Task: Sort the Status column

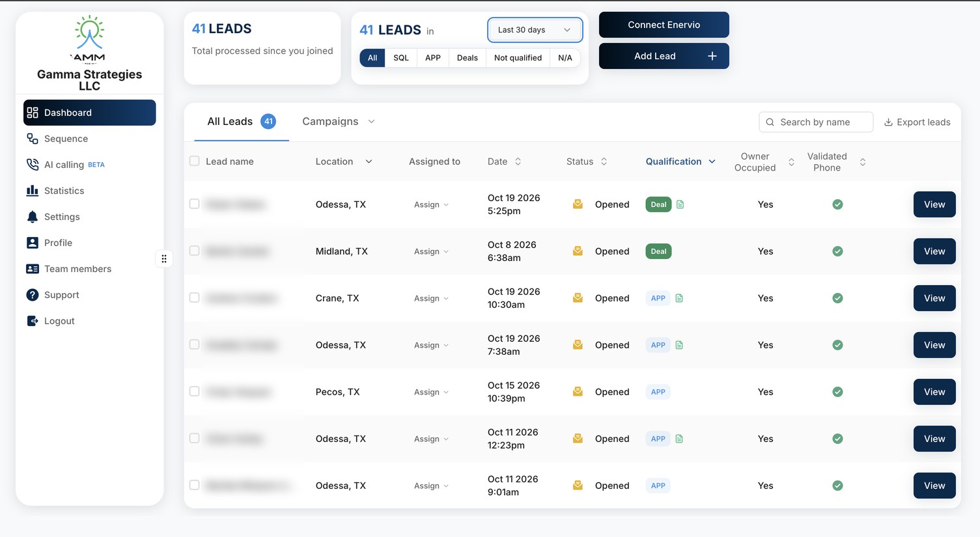Action: (x=604, y=161)
